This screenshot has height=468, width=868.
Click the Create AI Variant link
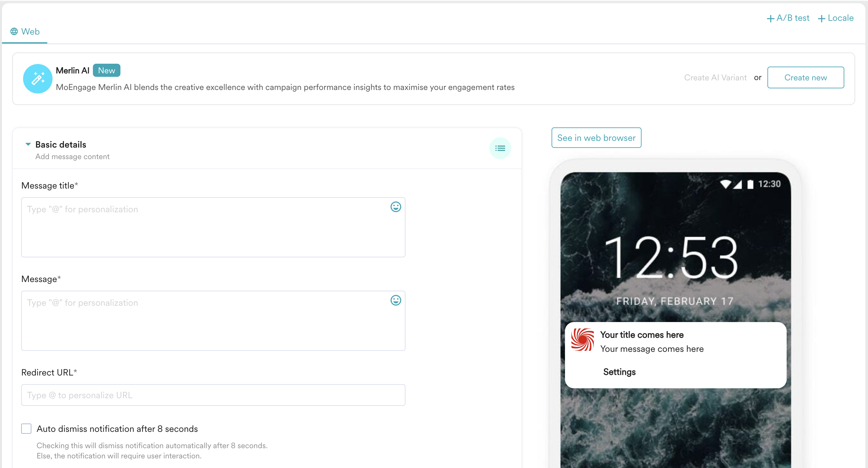[x=715, y=77]
